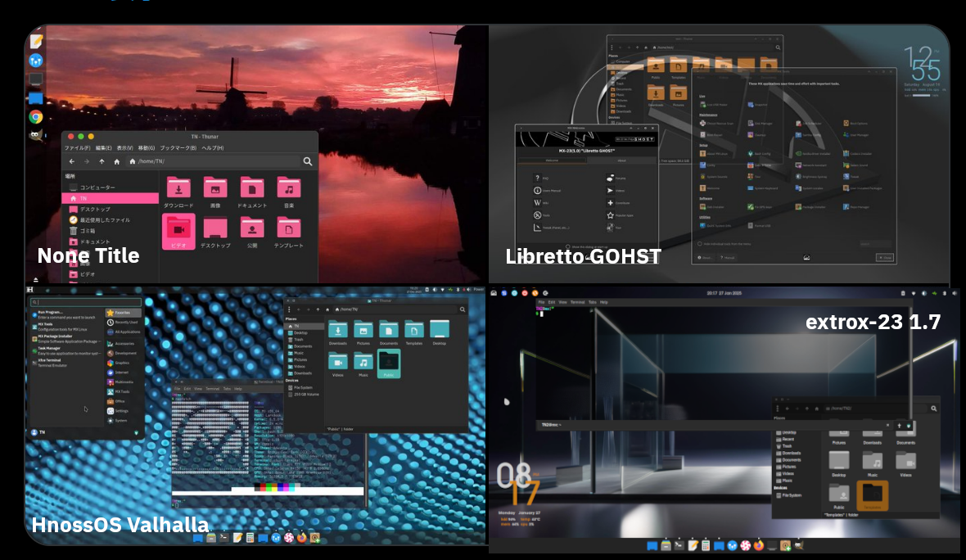
Task: Click the TN user avatar in Valhalla whisker menu
Action: (34, 432)
